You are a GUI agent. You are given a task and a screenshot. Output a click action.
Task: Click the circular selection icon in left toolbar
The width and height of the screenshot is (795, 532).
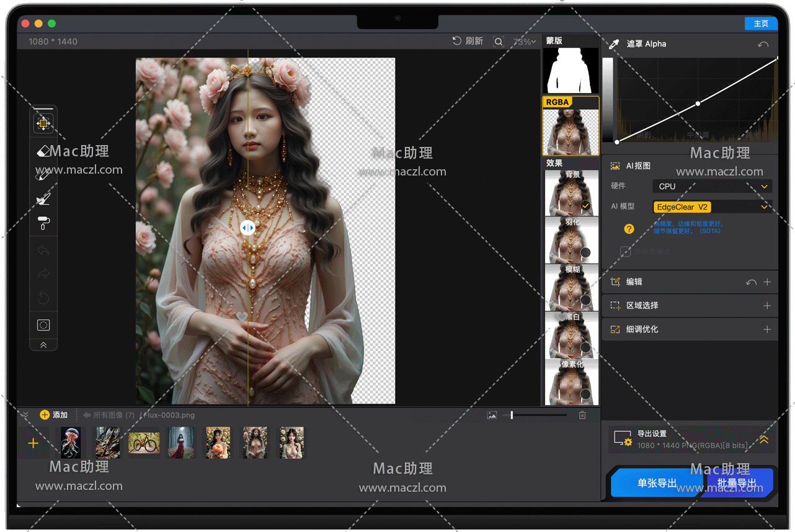43,325
